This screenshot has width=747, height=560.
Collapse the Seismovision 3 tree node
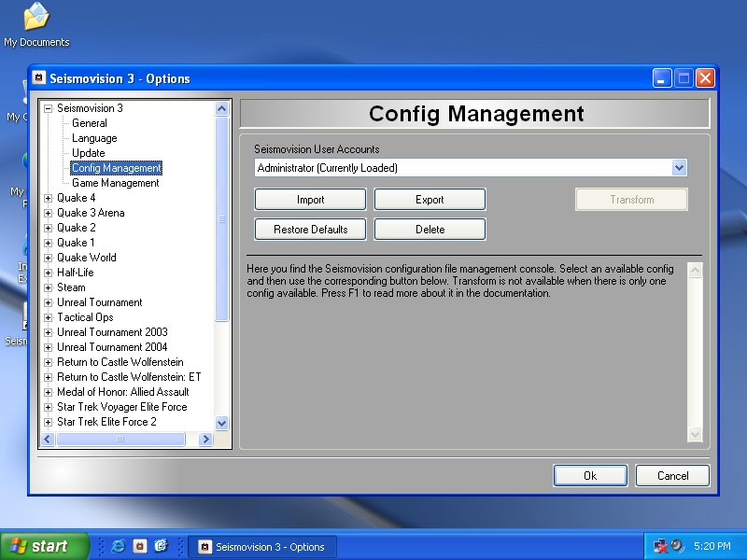49,108
